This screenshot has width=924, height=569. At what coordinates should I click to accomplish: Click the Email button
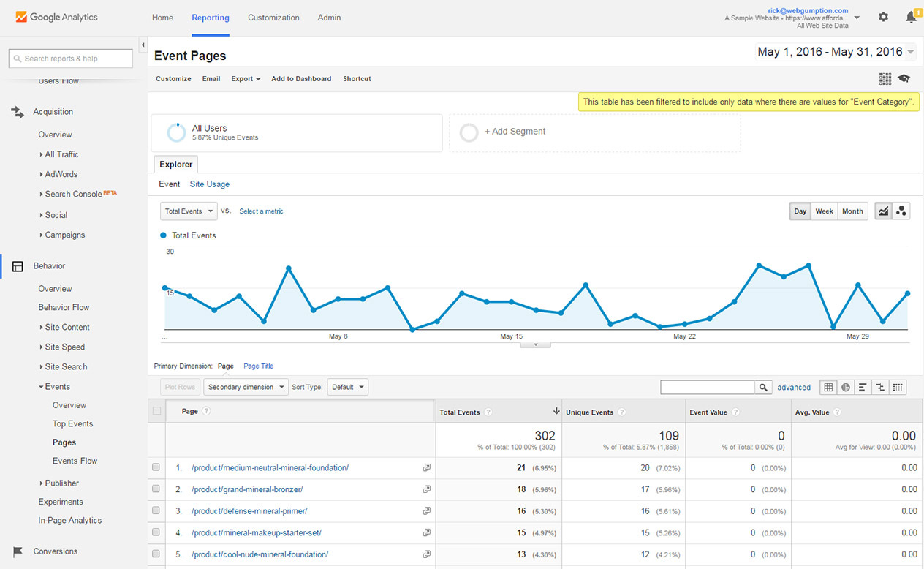(211, 79)
